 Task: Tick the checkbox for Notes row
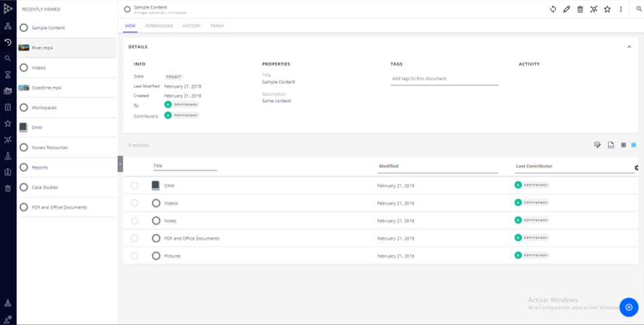click(135, 221)
